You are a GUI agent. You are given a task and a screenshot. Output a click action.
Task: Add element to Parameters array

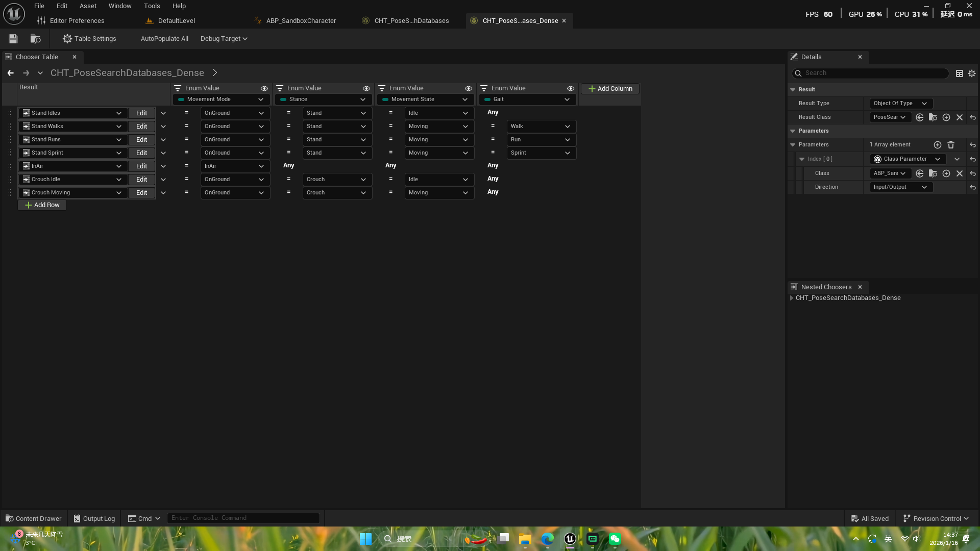937,145
